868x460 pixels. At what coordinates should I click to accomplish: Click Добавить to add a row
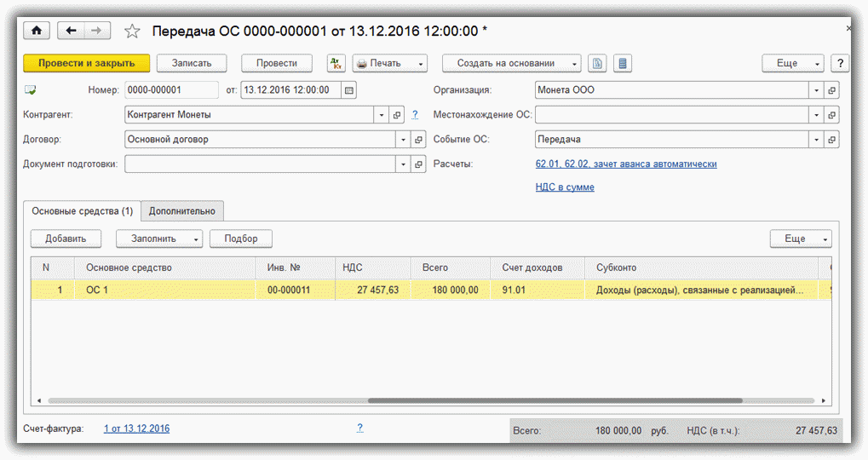(x=66, y=239)
